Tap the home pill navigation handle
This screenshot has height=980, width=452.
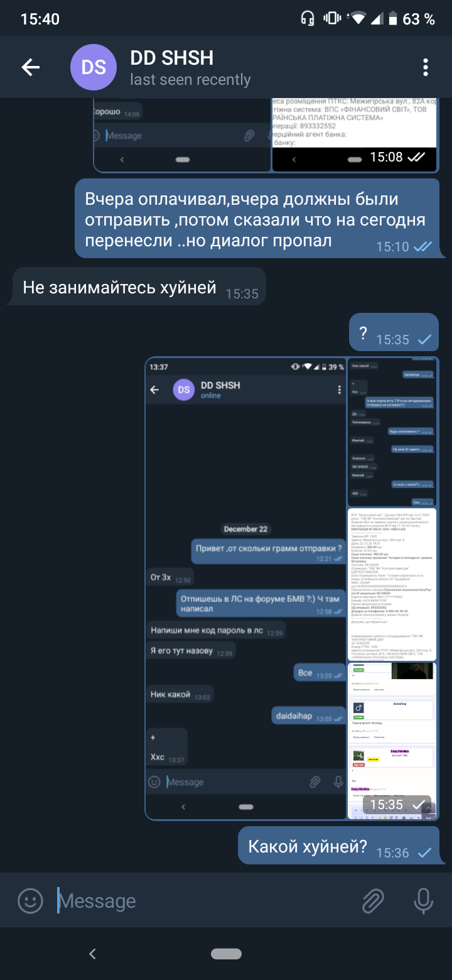(x=227, y=954)
